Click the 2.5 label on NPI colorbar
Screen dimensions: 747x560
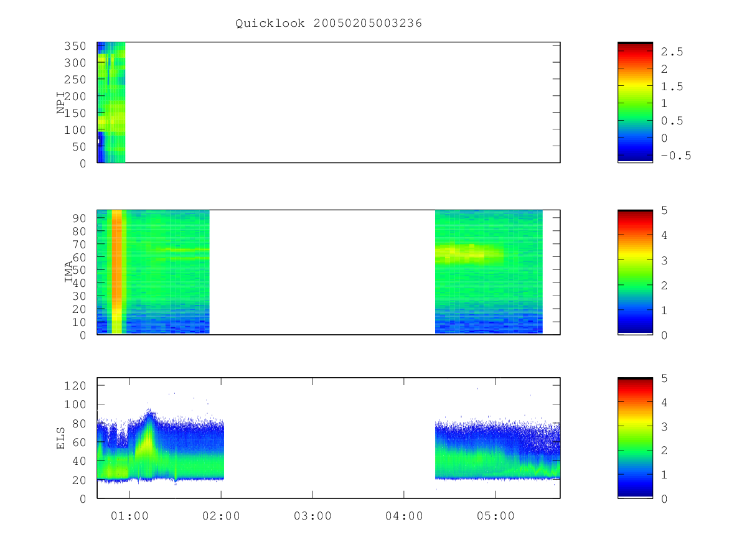[x=672, y=52]
